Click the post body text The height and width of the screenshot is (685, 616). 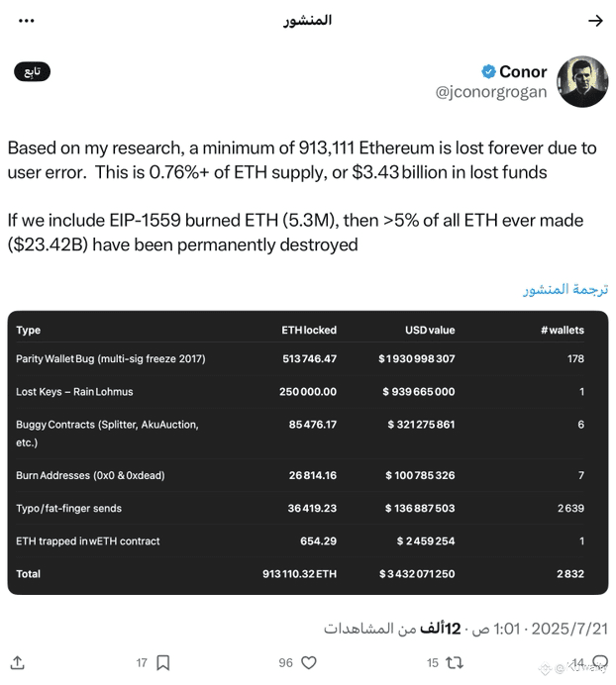[x=302, y=196]
